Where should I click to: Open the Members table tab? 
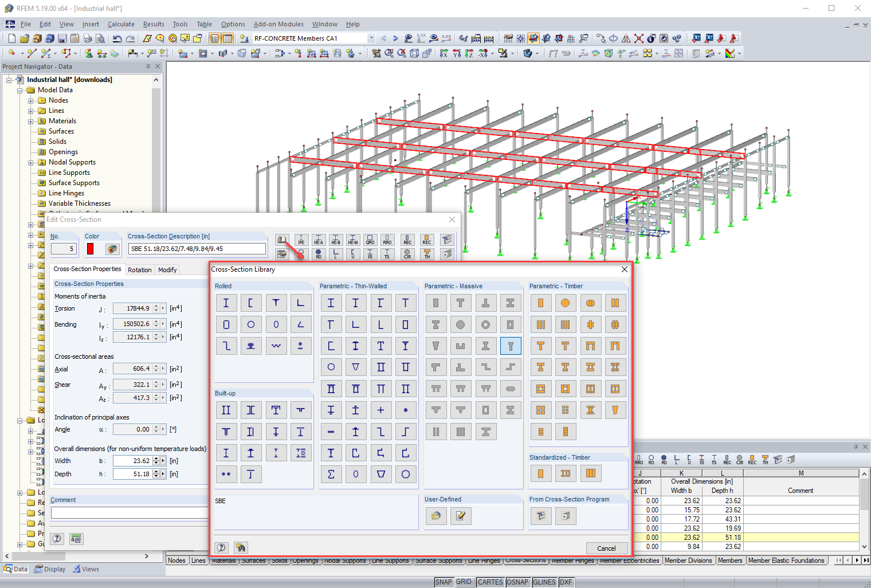730,560
